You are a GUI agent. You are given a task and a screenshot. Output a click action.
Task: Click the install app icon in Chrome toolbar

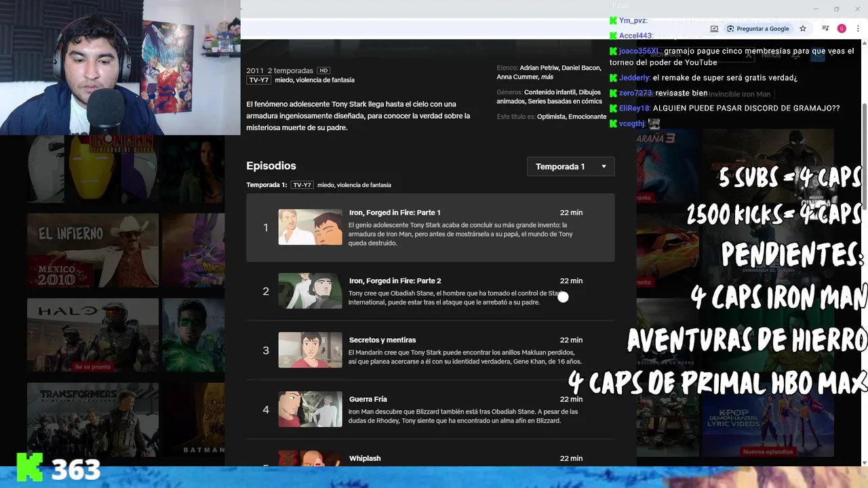714,28
